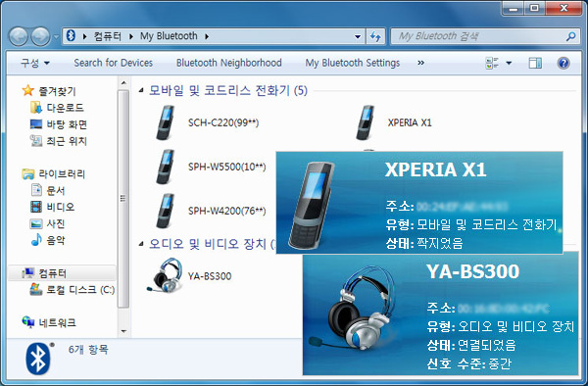
Task: Click the Favorites star icon
Action: [27, 90]
